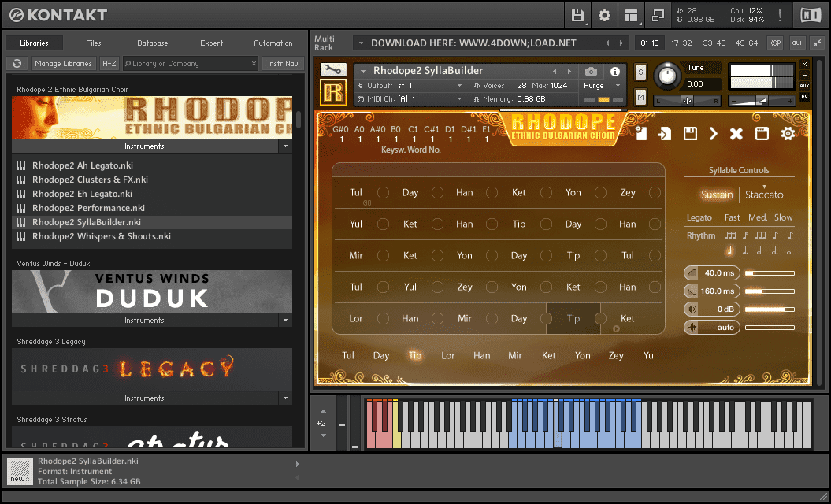Open the workspace layout panel icon
The width and height of the screenshot is (831, 504).
(631, 16)
